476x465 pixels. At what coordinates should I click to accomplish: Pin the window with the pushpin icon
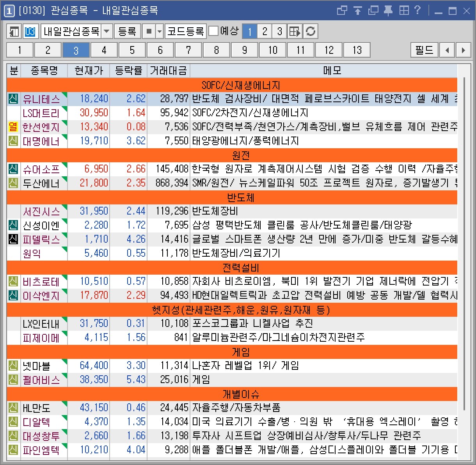388,11
